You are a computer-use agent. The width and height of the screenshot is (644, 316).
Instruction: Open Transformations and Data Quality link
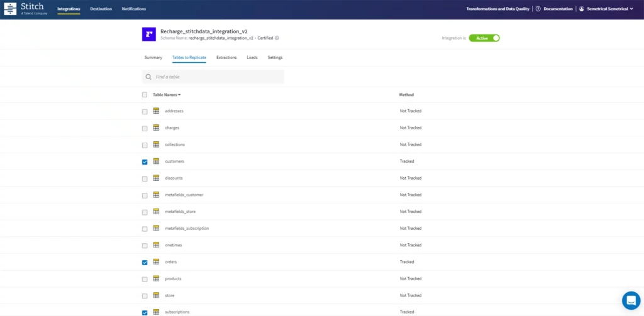[497, 9]
